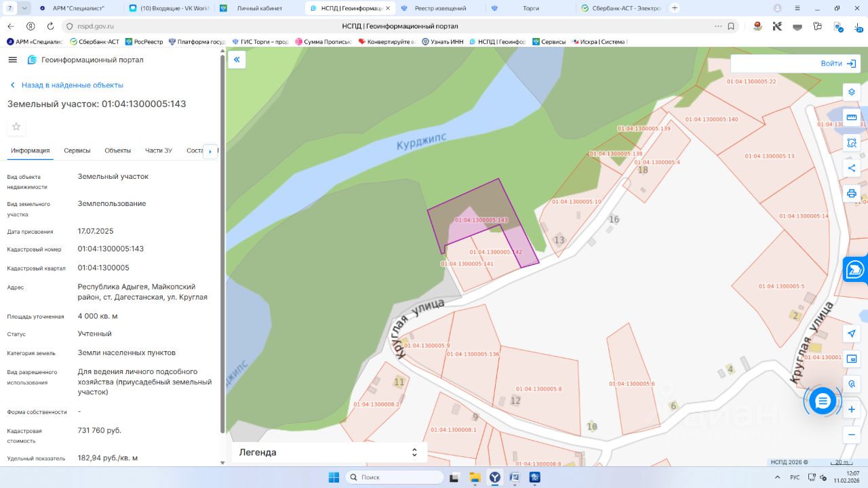The image size is (868, 488).
Task: Close the active НСПД browser tab
Action: tap(387, 8)
